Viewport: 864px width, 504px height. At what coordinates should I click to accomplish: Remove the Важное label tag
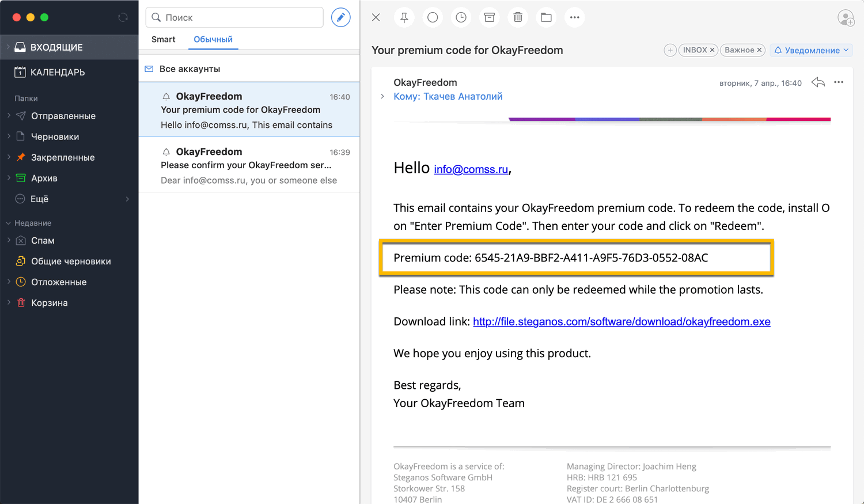759,50
